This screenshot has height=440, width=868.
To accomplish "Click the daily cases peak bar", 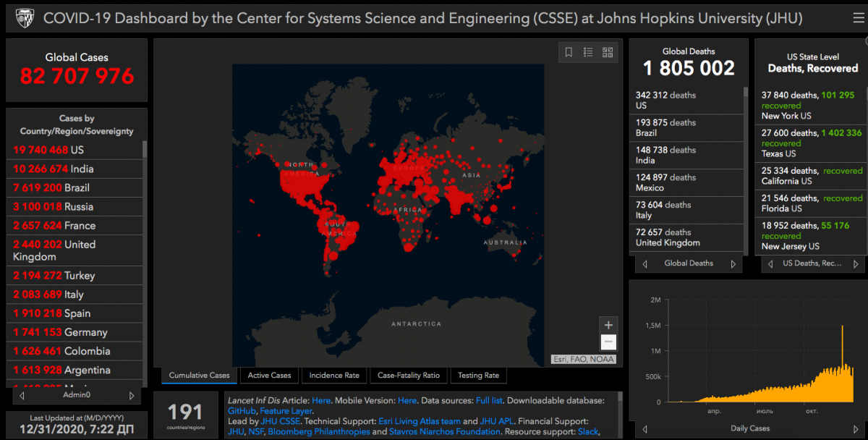I will [842, 362].
